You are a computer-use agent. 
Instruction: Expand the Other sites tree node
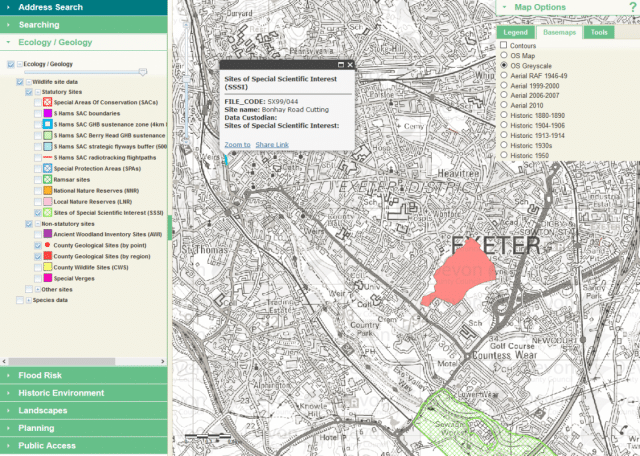(x=38, y=289)
